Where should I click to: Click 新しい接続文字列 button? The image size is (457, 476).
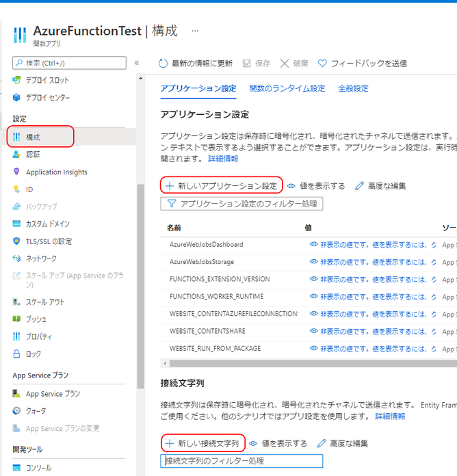coord(203,443)
